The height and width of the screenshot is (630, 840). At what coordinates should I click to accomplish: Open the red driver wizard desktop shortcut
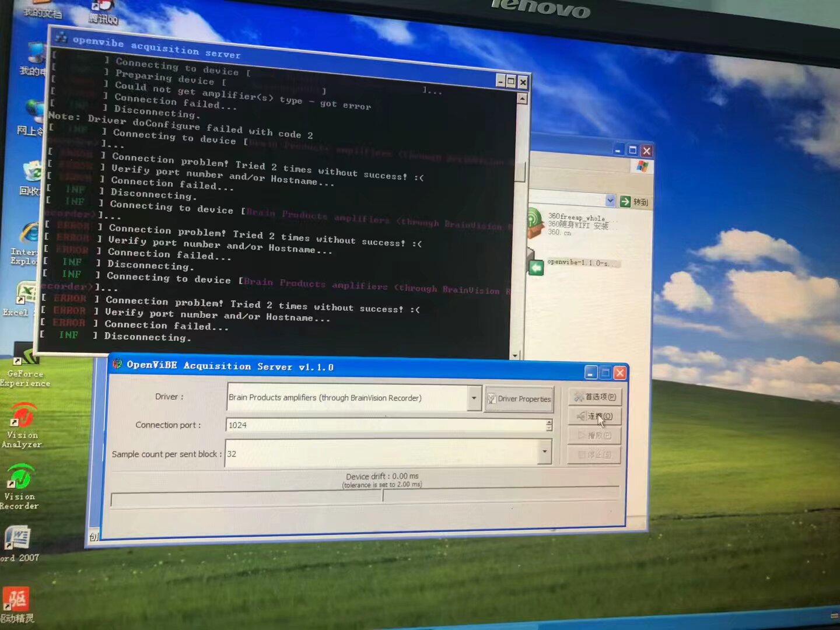[x=16, y=604]
